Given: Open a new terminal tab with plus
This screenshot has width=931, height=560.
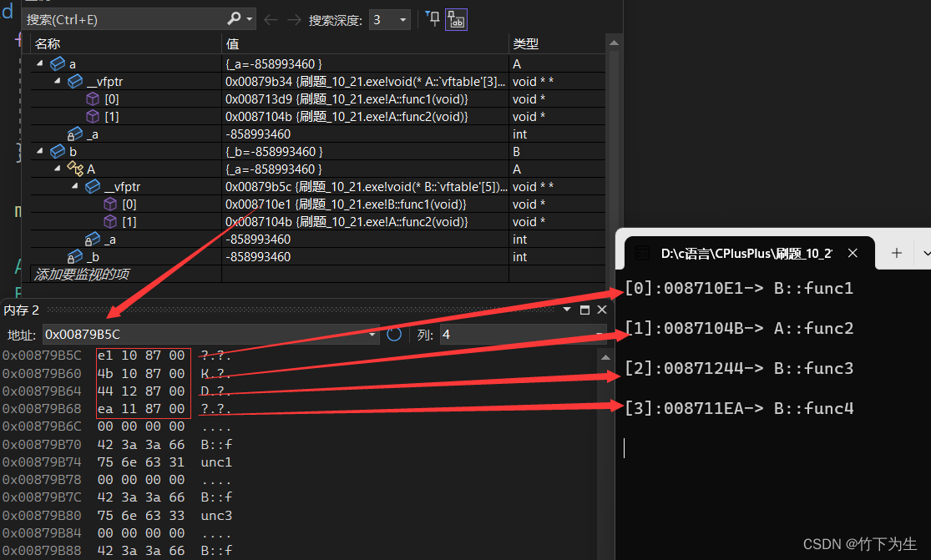Looking at the screenshot, I should (897, 254).
